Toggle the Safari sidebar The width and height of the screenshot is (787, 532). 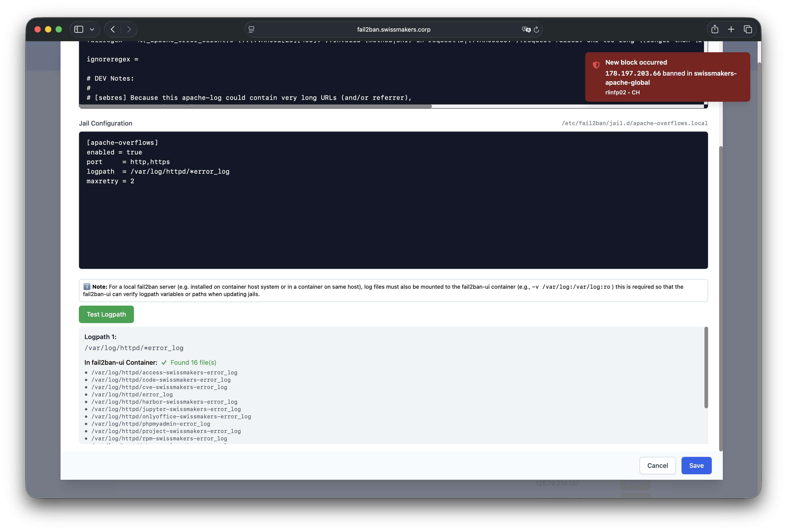[78, 29]
